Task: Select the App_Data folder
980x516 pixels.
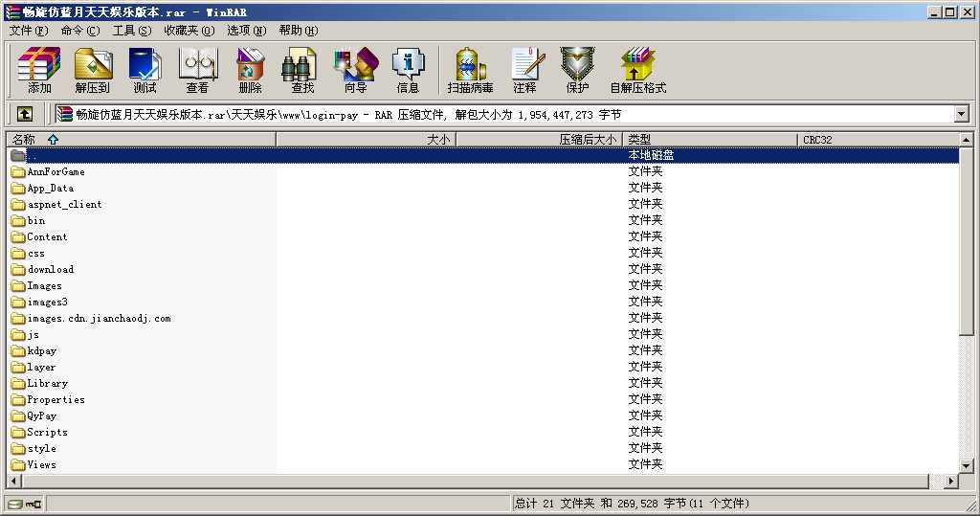Action: (42, 188)
